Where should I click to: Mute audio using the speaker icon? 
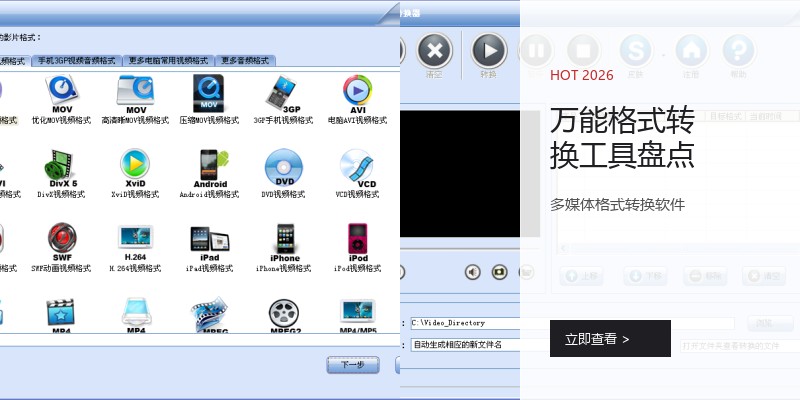click(473, 272)
